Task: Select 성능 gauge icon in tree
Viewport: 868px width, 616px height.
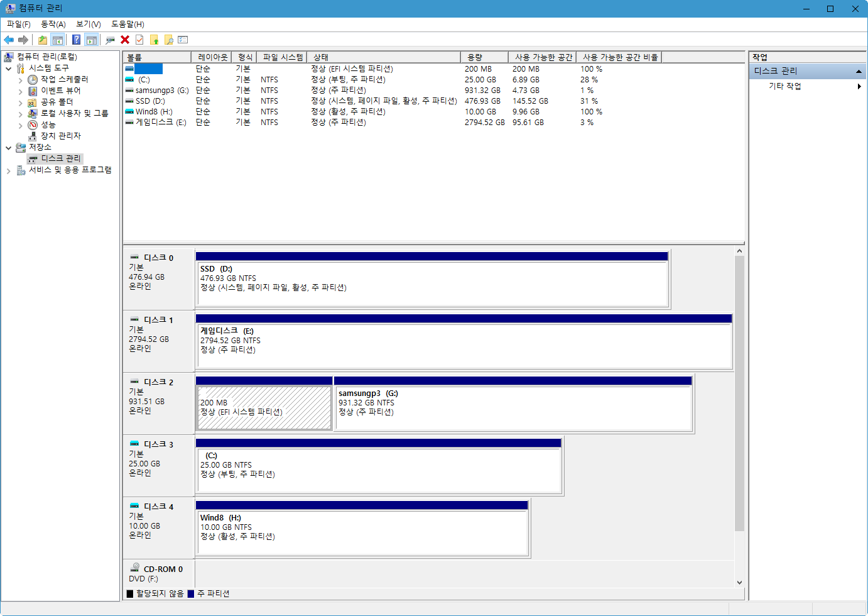Action: click(x=33, y=125)
